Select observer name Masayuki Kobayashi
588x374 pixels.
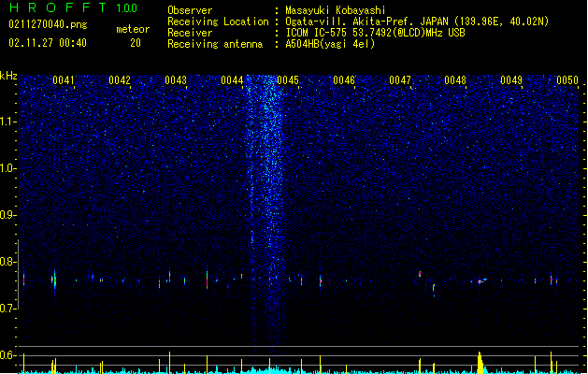point(336,10)
